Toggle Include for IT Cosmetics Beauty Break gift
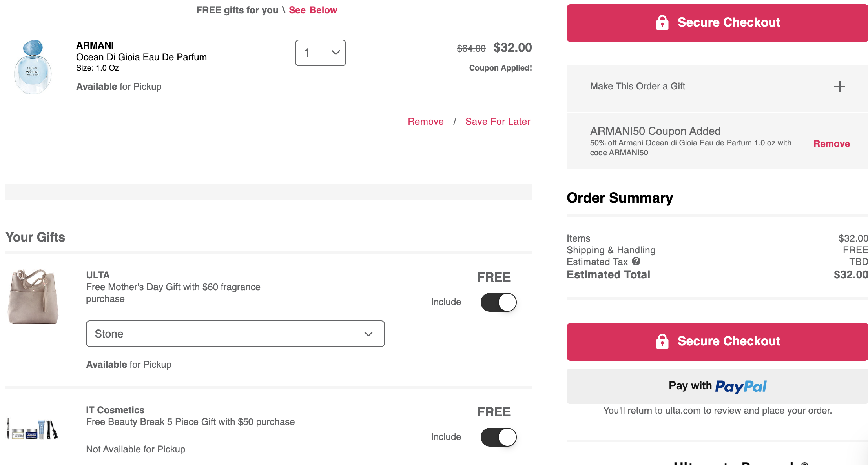The height and width of the screenshot is (465, 868). point(498,437)
